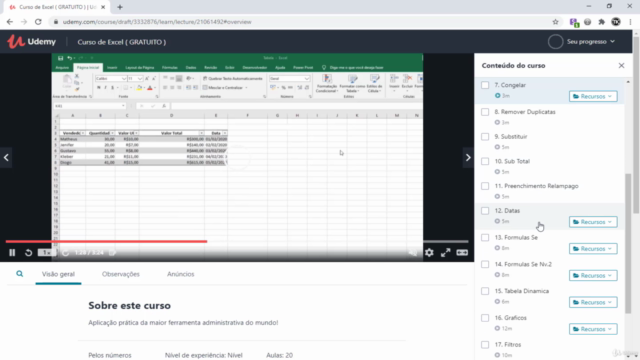Open Recursos dropdown for 12. Datas
Image resolution: width=640 pixels, height=360 pixels.
coord(593,222)
